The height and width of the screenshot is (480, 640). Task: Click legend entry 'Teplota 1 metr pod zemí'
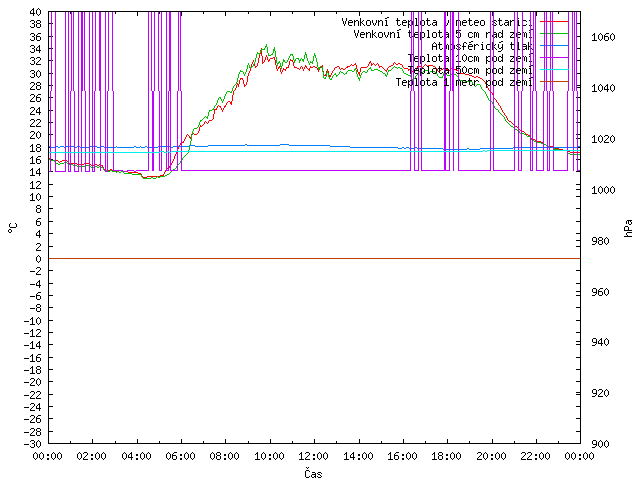coord(464,82)
